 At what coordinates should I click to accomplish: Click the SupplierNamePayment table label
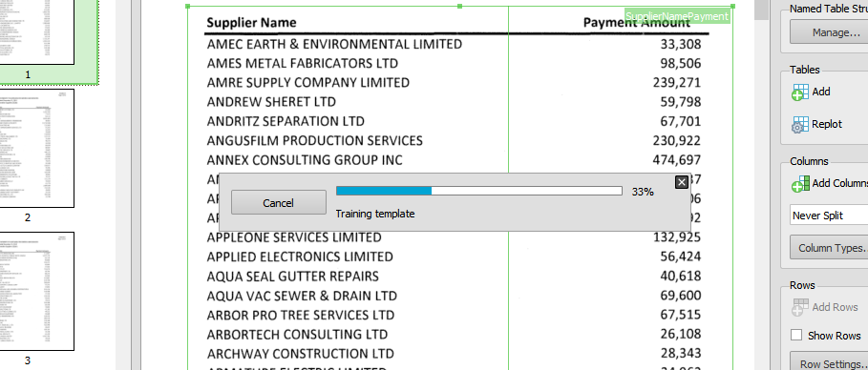click(x=677, y=16)
